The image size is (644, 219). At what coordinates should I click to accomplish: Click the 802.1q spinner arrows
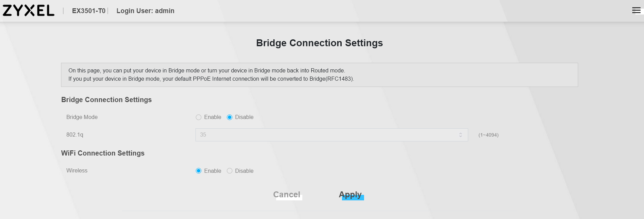(460, 135)
